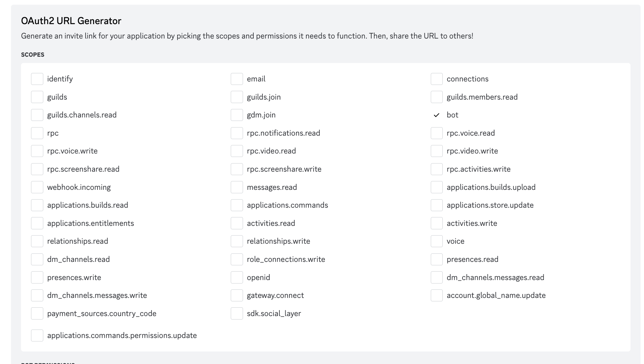
Task: Check the applications.commands scope
Action: point(237,205)
